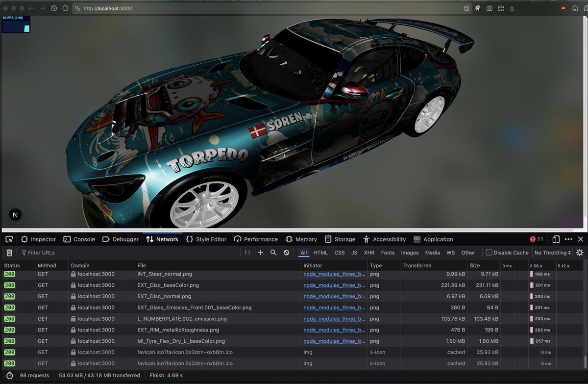Image resolution: width=588 pixels, height=384 pixels.
Task: Open network settings gear icon
Action: pyautogui.click(x=580, y=253)
